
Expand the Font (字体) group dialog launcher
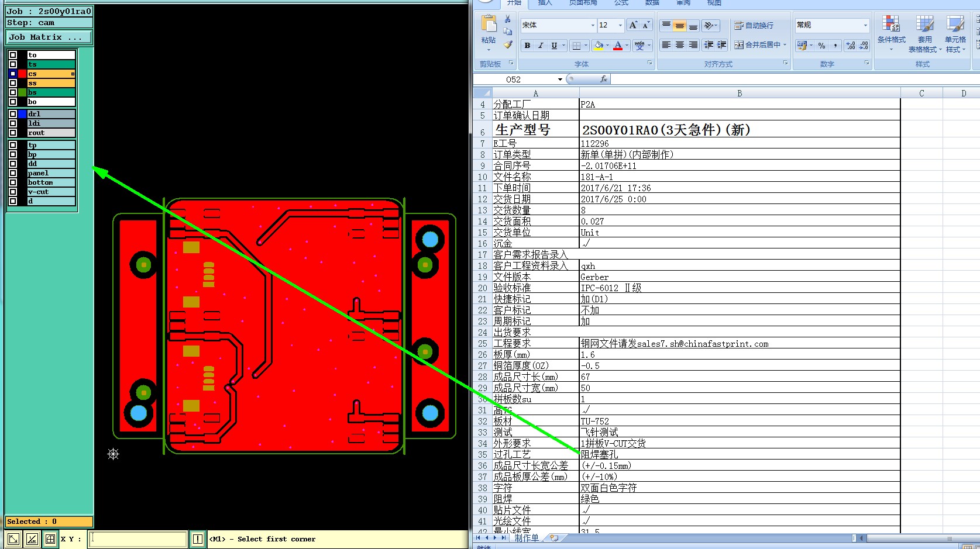tap(649, 63)
